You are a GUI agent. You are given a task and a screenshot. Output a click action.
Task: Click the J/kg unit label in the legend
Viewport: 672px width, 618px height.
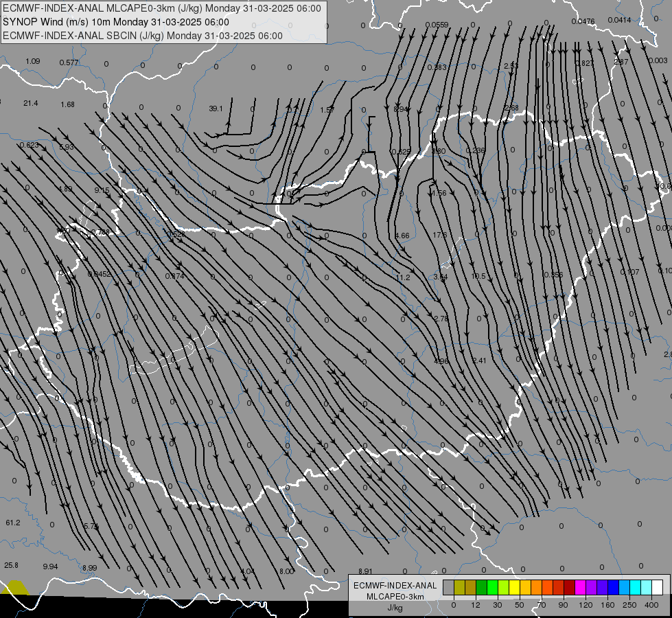395,608
